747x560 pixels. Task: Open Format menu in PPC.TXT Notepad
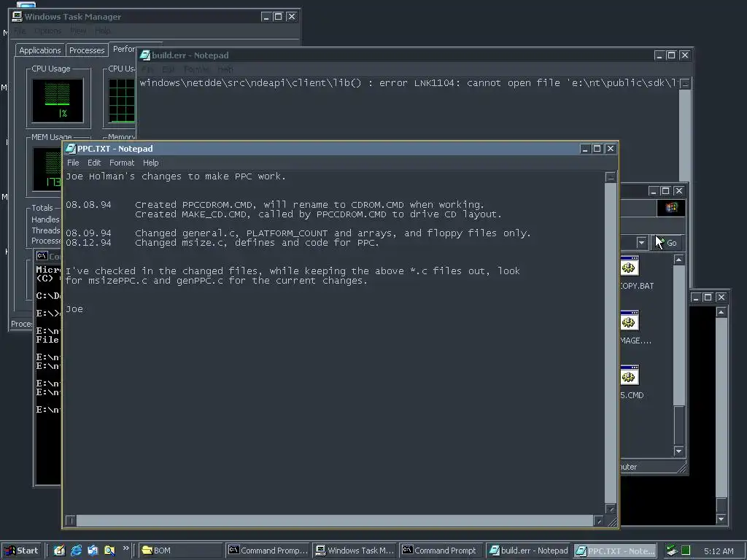122,163
